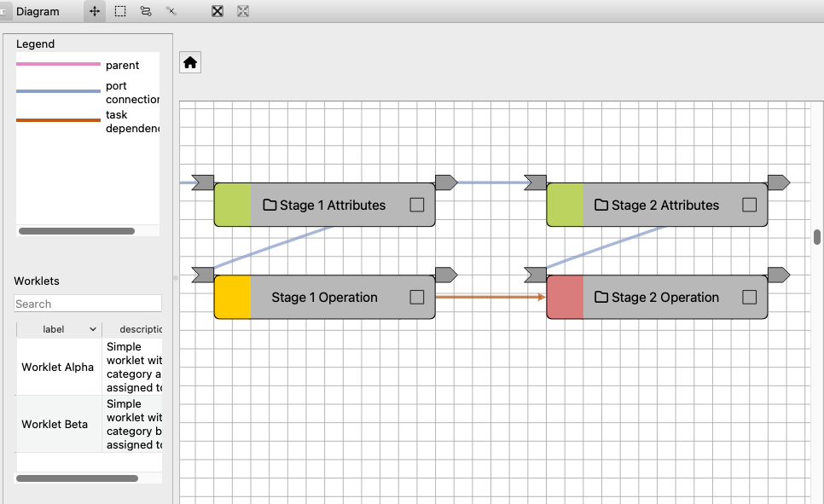Click the Legend horizontal scrollbar
The width and height of the screenshot is (824, 504).
tap(77, 231)
